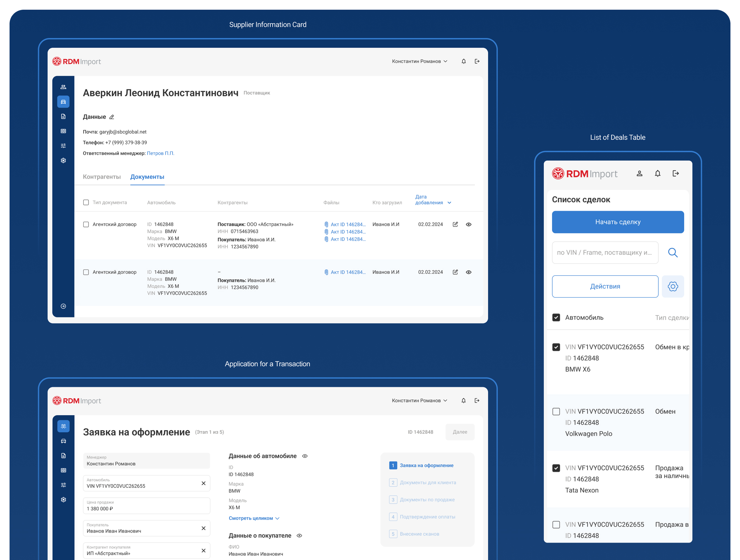Image resolution: width=740 pixels, height=560 pixels.
Task: Click the pencil icon next to Данные
Action: [x=112, y=117]
